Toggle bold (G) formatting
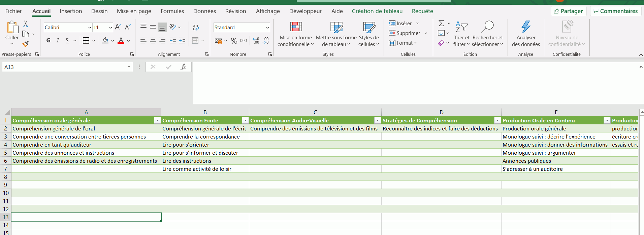This screenshot has height=235, width=644. (49, 41)
